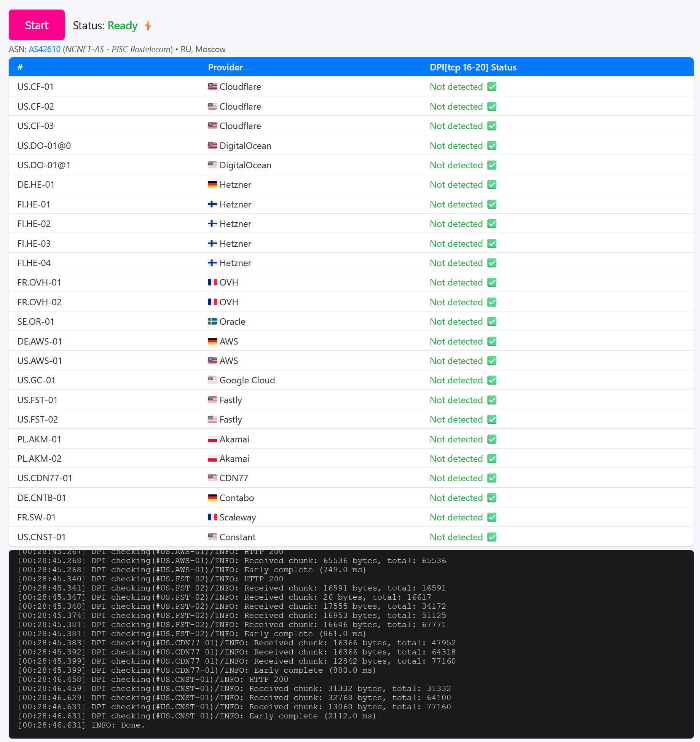The image size is (700, 742).
Task: Open the AS42610 ASN link
Action: (45, 49)
